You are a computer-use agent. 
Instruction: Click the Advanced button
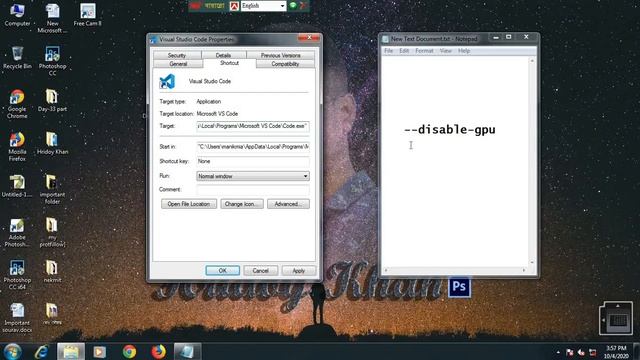(288, 204)
